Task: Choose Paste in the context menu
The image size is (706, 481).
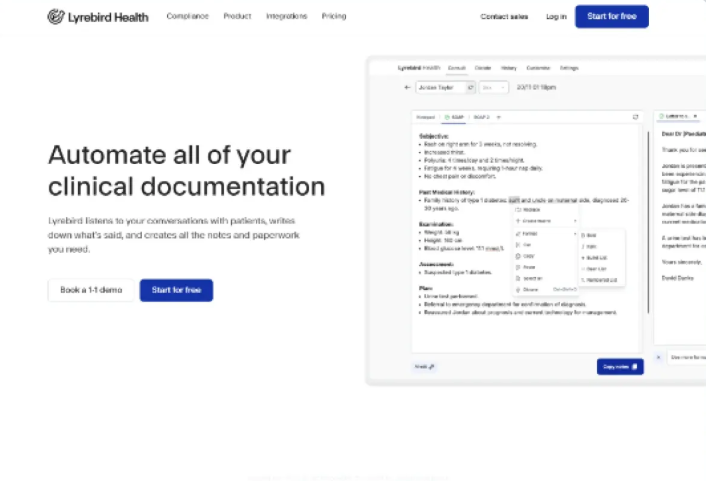Action: (546, 268)
